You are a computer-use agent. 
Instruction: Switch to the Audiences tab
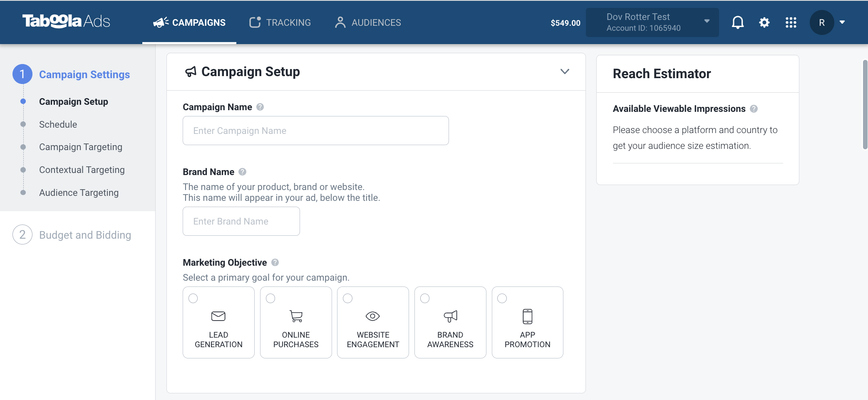click(x=368, y=22)
